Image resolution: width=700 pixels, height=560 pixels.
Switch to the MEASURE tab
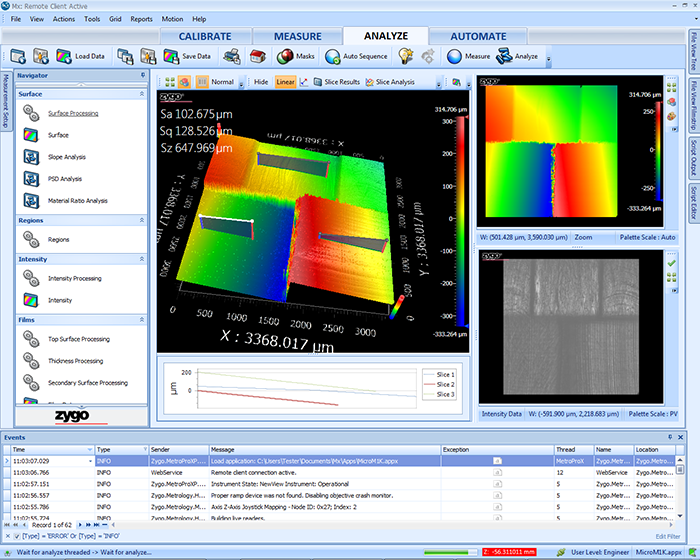tap(299, 36)
